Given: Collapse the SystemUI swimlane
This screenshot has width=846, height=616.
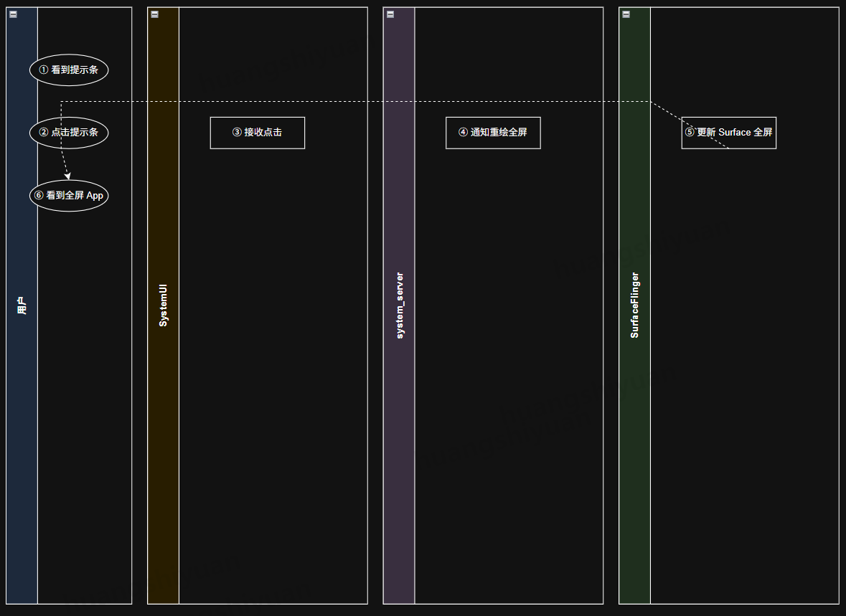Looking at the screenshot, I should point(155,14).
